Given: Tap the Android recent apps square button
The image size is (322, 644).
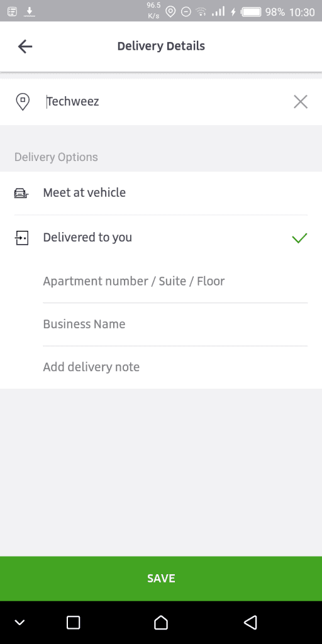Looking at the screenshot, I should tap(73, 623).
